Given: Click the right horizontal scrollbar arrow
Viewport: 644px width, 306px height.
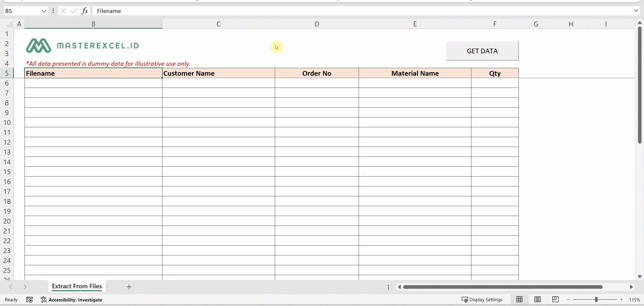Looking at the screenshot, I should pyautogui.click(x=631, y=287).
